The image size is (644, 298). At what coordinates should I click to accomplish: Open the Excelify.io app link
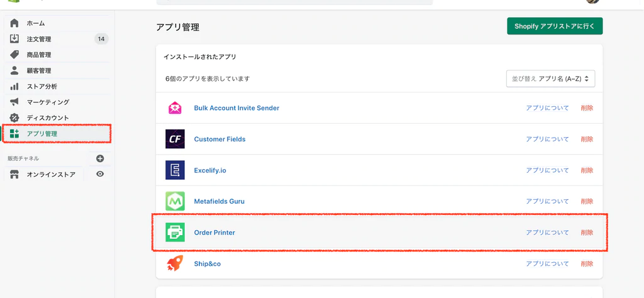[x=210, y=170]
